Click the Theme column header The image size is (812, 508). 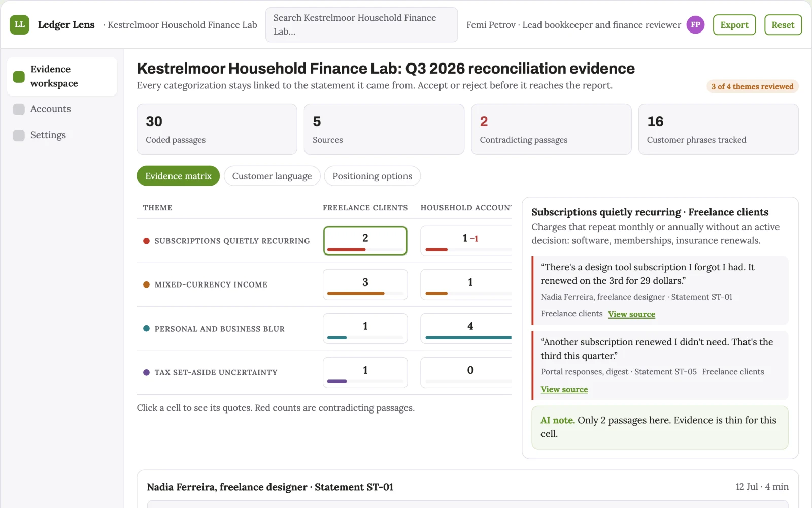click(158, 208)
